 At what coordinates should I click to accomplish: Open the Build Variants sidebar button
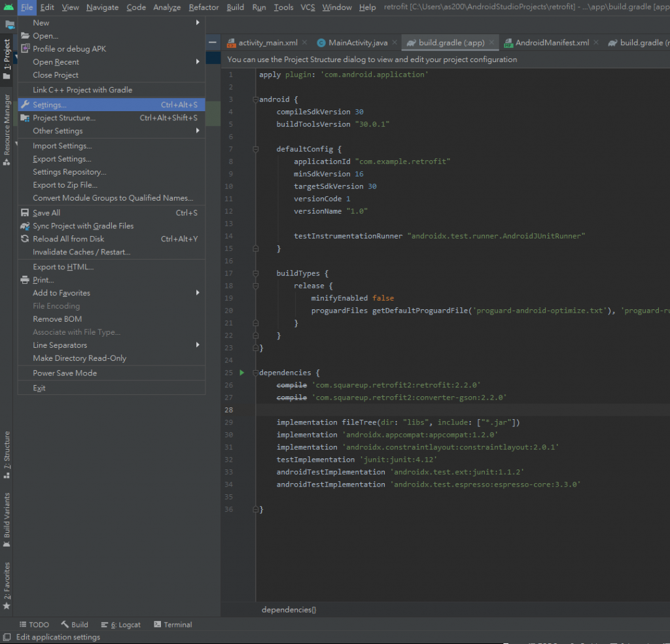pyautogui.click(x=7, y=520)
